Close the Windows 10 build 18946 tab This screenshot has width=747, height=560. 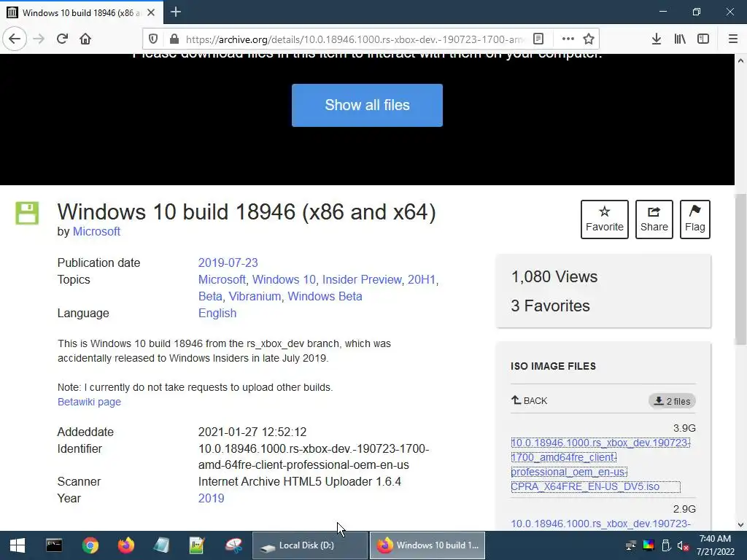click(x=151, y=12)
